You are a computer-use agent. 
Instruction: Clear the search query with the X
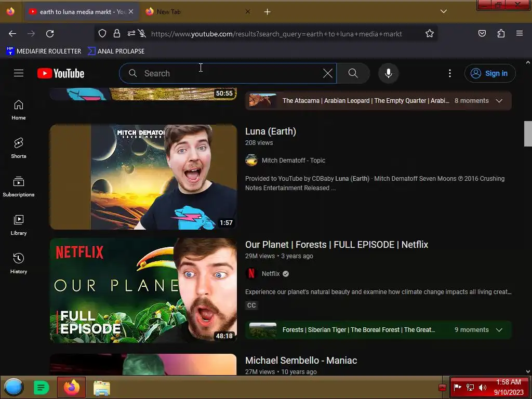328,73
